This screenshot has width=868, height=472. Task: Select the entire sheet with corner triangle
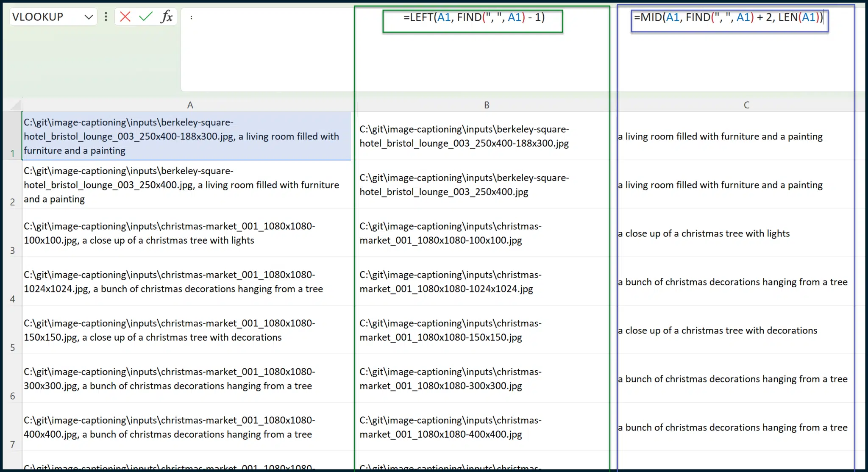(15, 105)
